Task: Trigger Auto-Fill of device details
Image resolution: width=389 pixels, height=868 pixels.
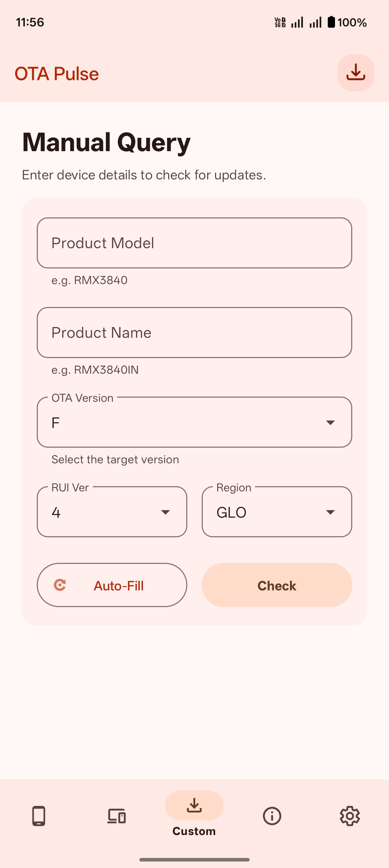Action: tap(112, 585)
